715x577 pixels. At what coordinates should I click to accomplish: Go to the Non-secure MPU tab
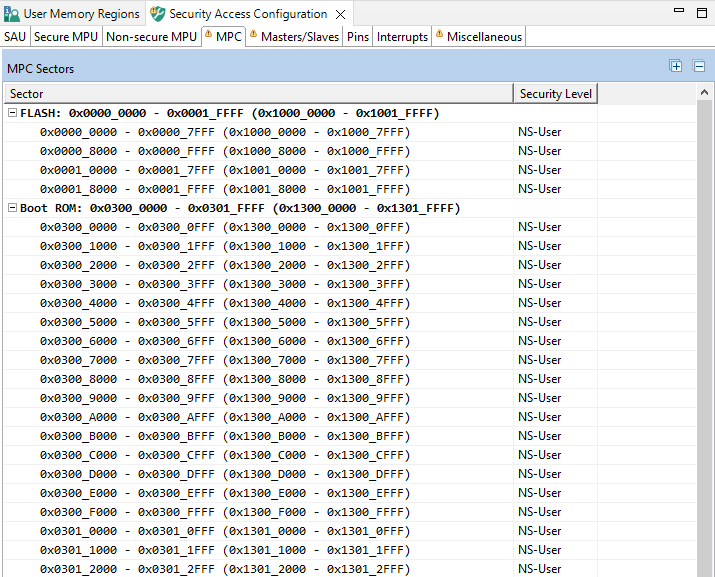coord(151,37)
